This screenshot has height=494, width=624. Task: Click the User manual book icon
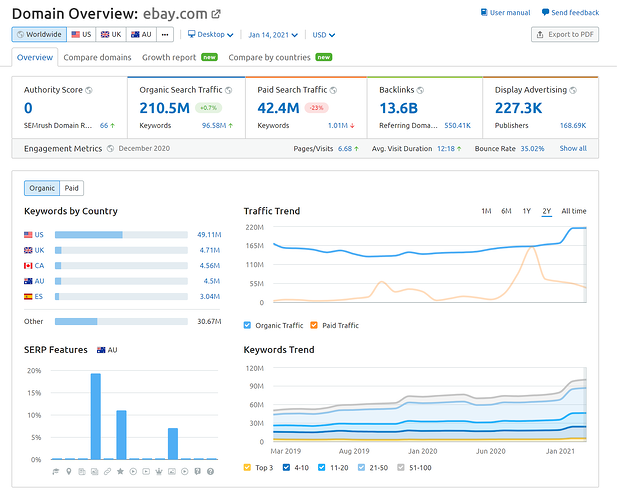(x=484, y=12)
